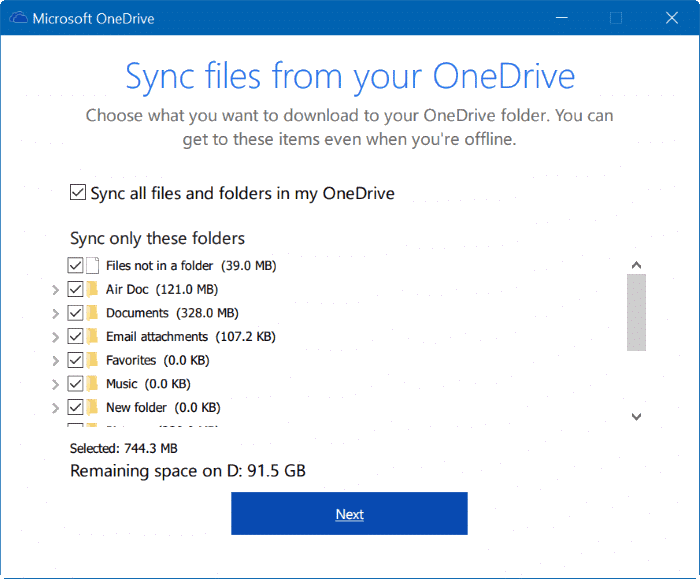The width and height of the screenshot is (700, 579).
Task: Toggle the Favorites checkbox
Action: tap(75, 360)
